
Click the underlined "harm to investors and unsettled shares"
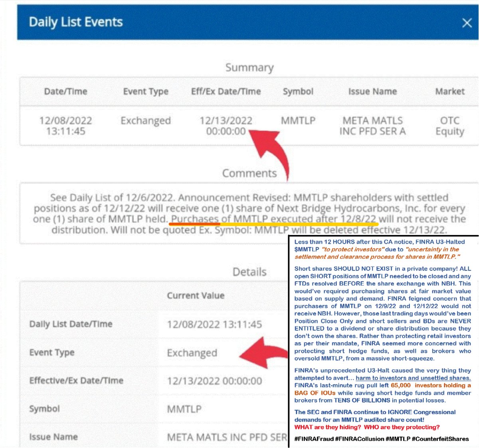click(x=413, y=378)
